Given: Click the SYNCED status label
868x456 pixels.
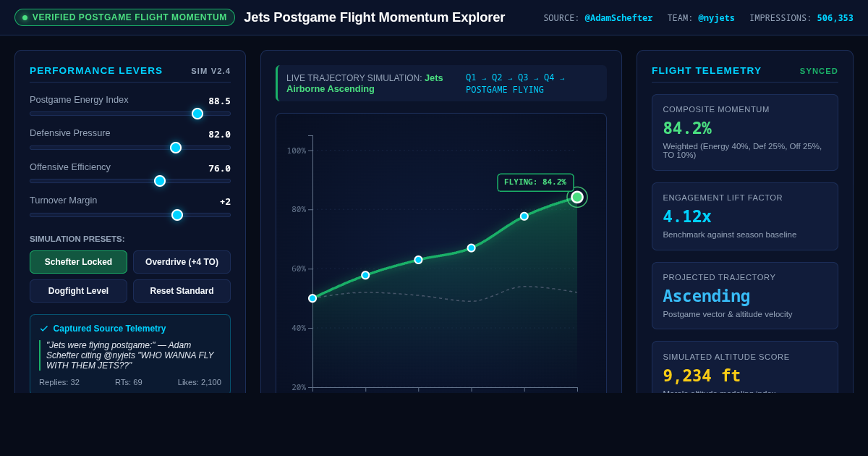Looking at the screenshot, I should click(819, 71).
